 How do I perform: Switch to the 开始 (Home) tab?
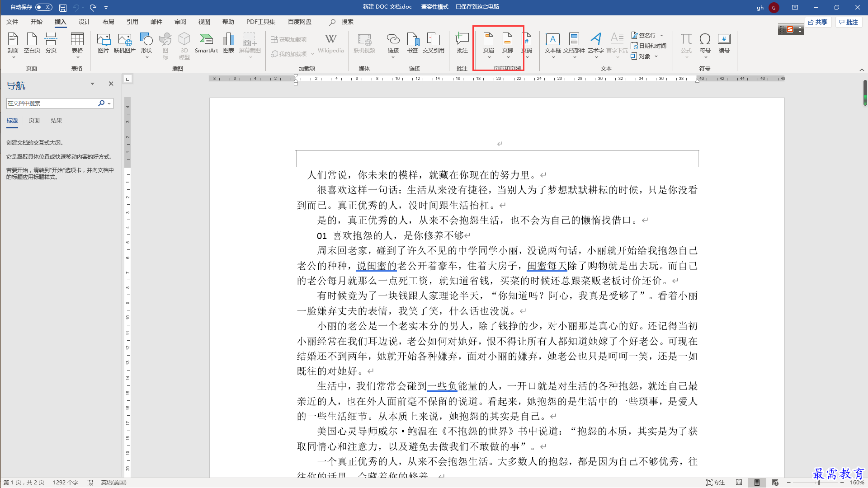point(37,22)
